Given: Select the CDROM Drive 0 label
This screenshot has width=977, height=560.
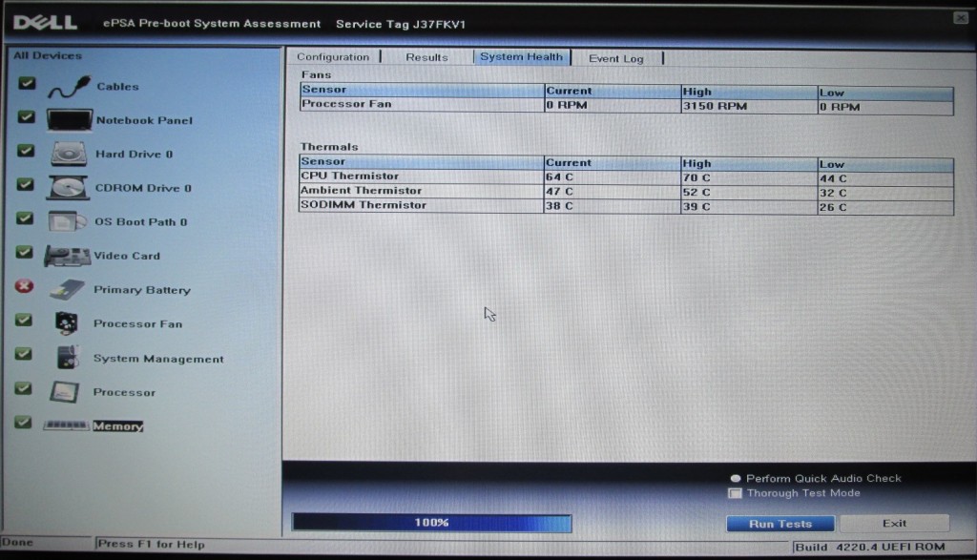Looking at the screenshot, I should click(143, 188).
